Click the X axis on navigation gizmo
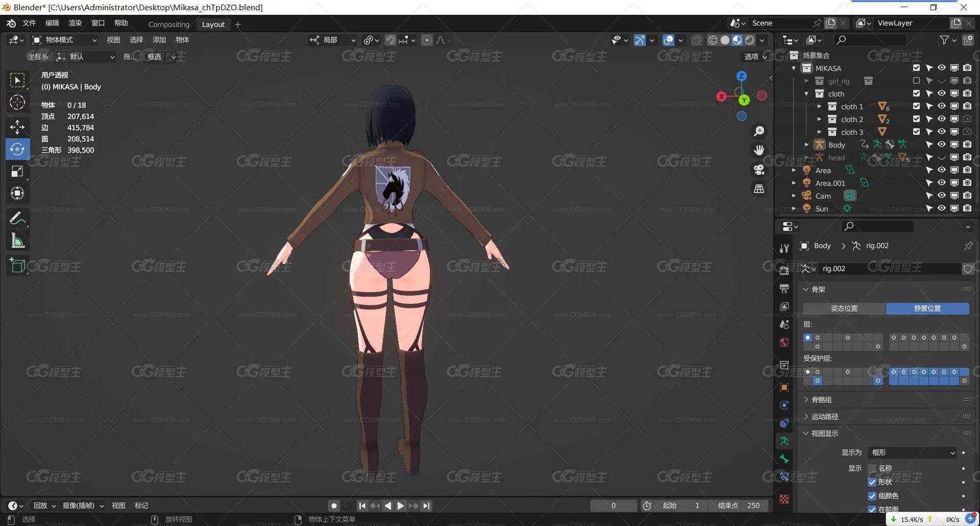 [721, 96]
